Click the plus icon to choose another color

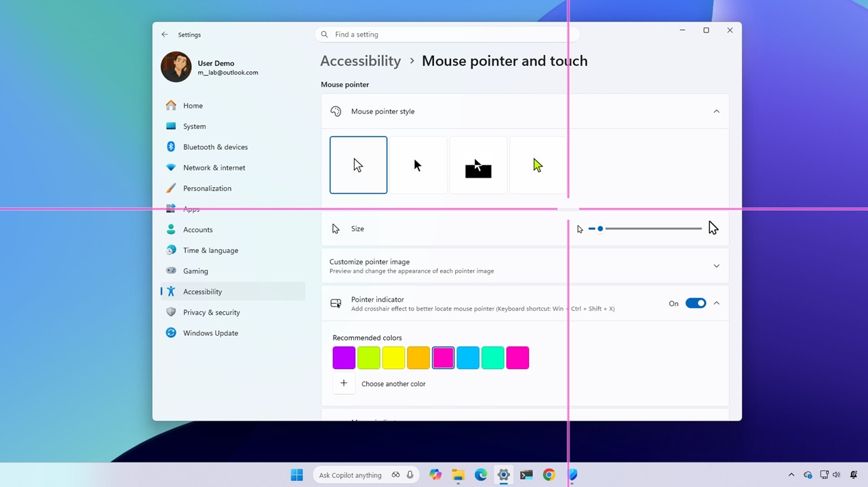click(x=343, y=383)
